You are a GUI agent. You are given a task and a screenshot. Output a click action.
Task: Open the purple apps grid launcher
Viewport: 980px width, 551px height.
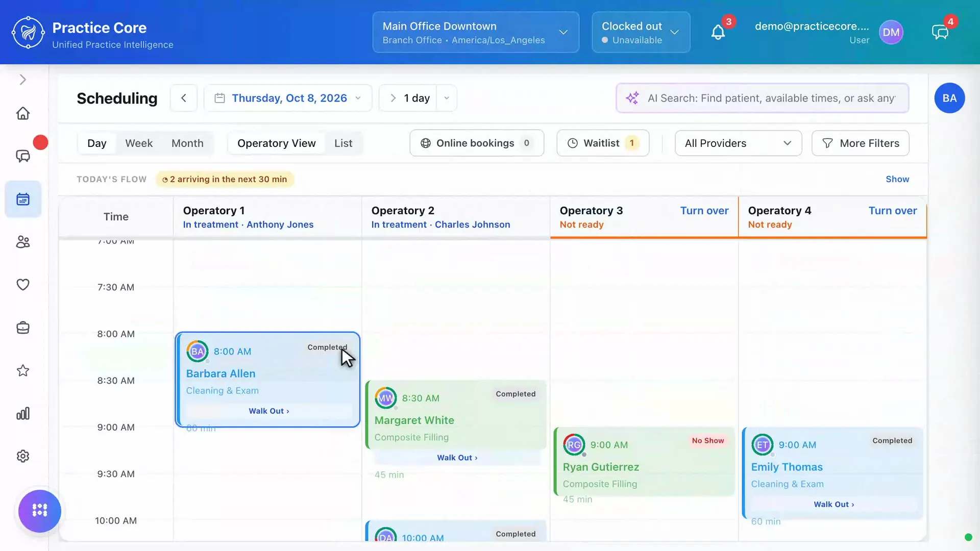click(40, 511)
